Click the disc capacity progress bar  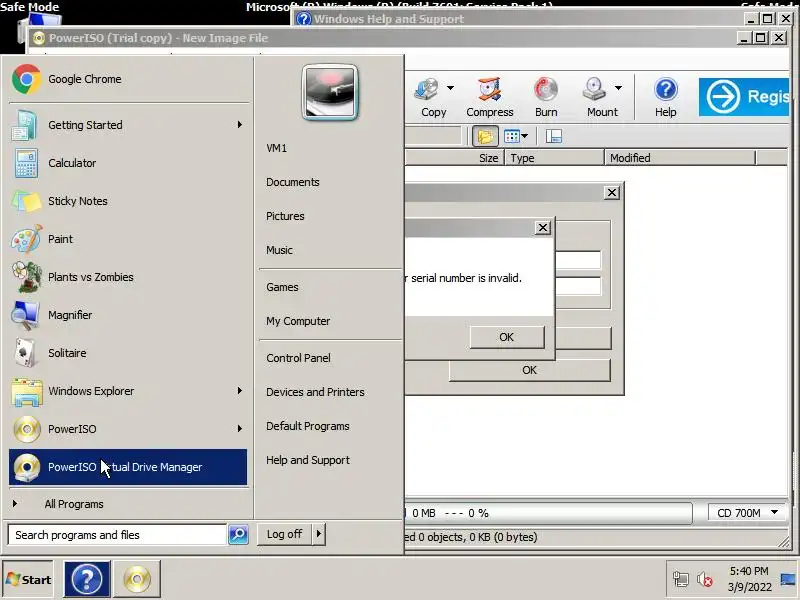pyautogui.click(x=548, y=513)
